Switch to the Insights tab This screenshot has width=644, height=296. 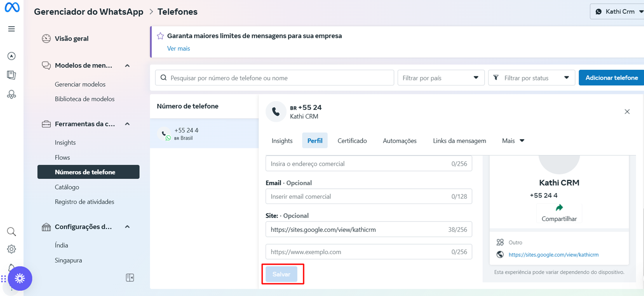coord(282,141)
